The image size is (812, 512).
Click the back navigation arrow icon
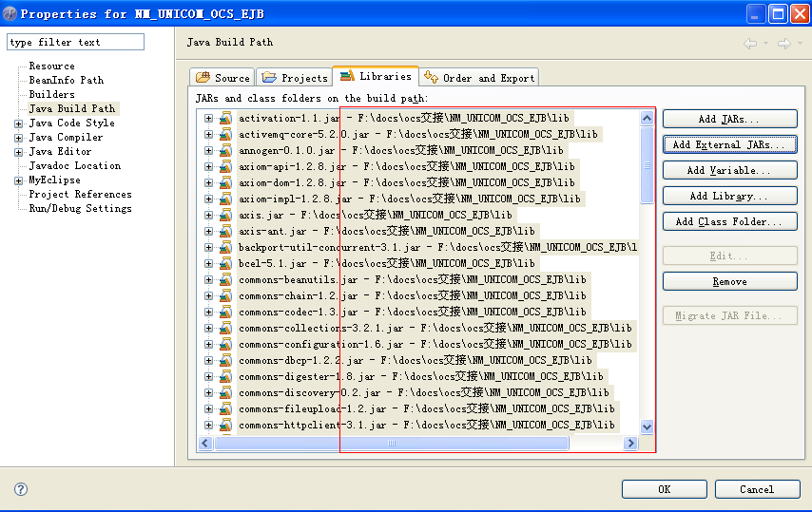750,44
